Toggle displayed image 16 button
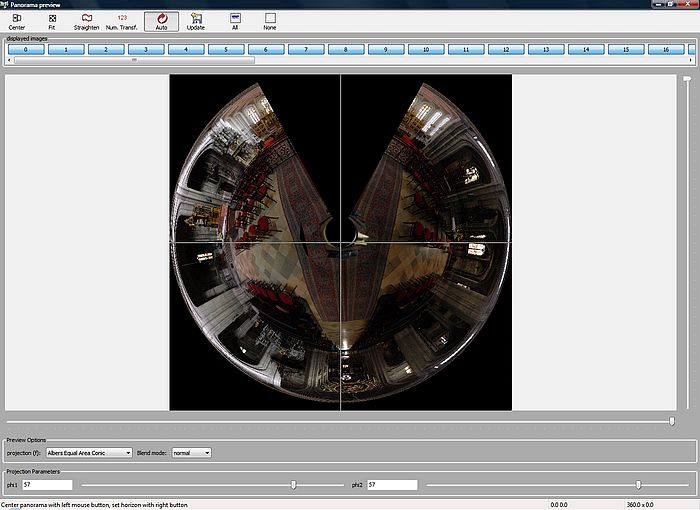Screen dimensions: 700x510 [x=666, y=49]
